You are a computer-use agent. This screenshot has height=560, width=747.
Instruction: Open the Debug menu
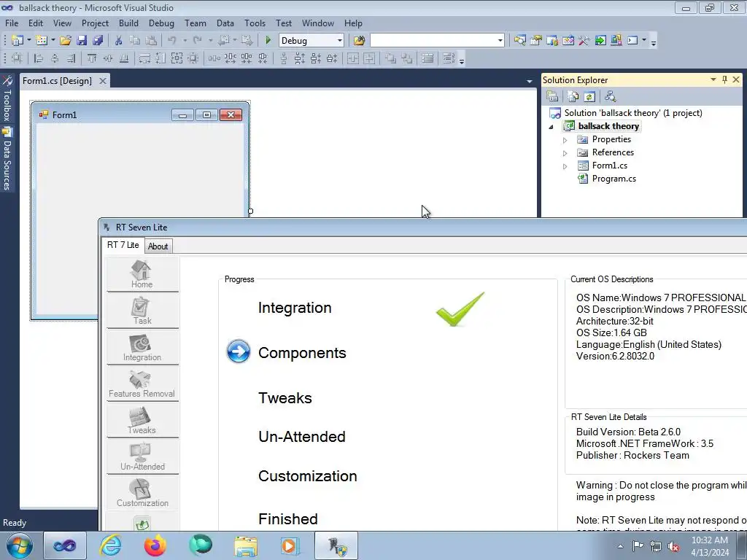click(161, 23)
